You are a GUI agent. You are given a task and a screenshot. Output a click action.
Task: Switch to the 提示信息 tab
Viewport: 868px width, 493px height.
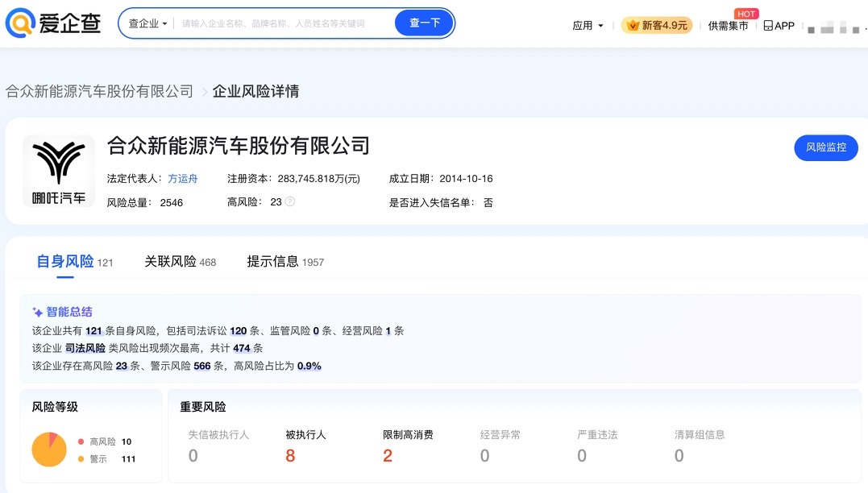click(285, 262)
